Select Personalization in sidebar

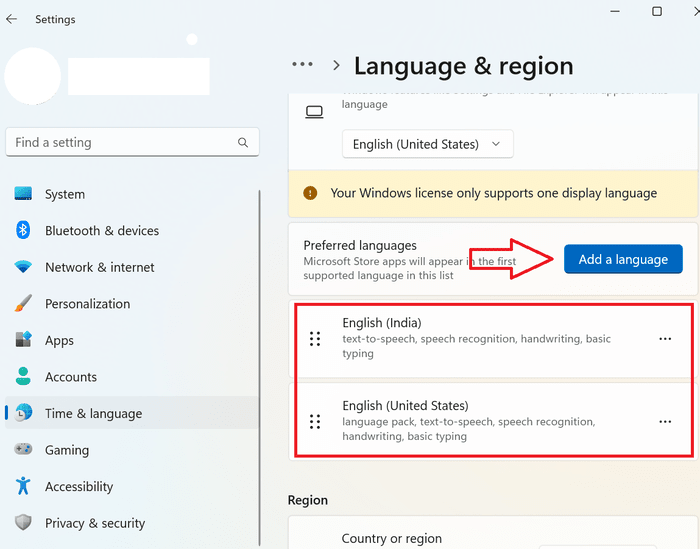pyautogui.click(x=132, y=304)
